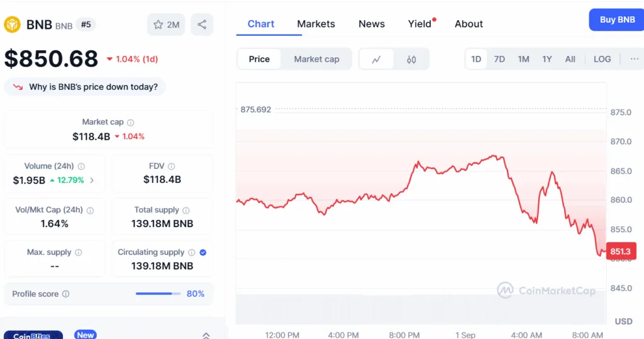Viewport: 644px width, 339px height.
Task: Add BNB to watchlist via star button
Action: [x=167, y=25]
